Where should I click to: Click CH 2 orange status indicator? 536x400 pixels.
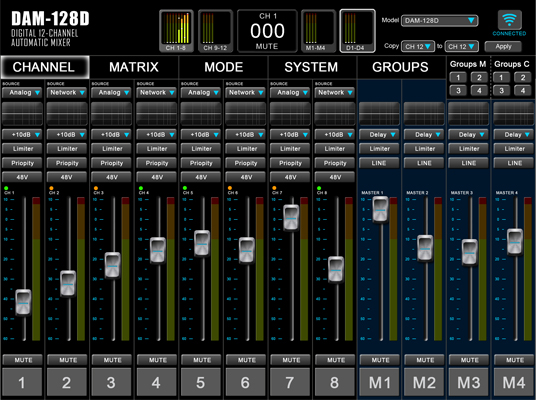[51, 188]
